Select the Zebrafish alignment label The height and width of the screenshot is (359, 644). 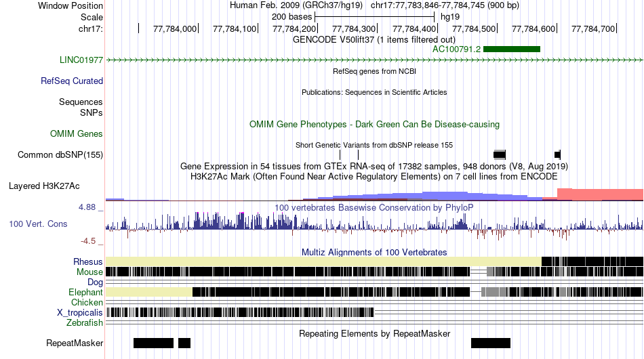(x=85, y=323)
